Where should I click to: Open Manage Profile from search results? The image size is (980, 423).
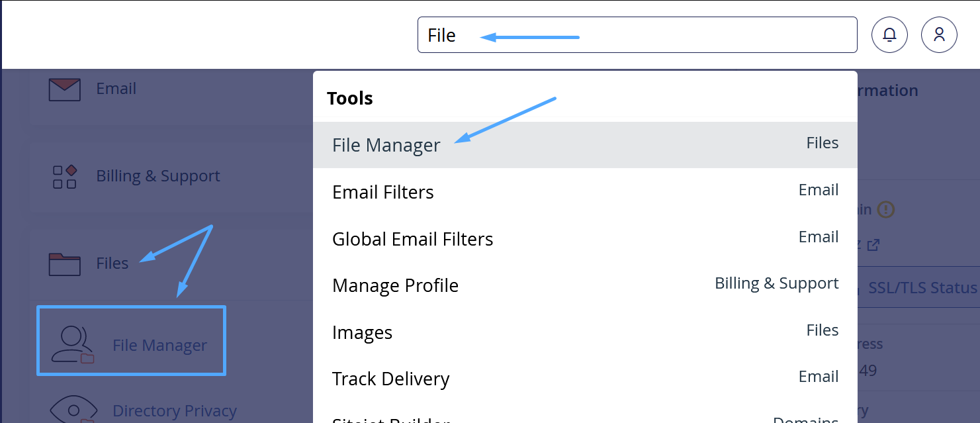(395, 285)
